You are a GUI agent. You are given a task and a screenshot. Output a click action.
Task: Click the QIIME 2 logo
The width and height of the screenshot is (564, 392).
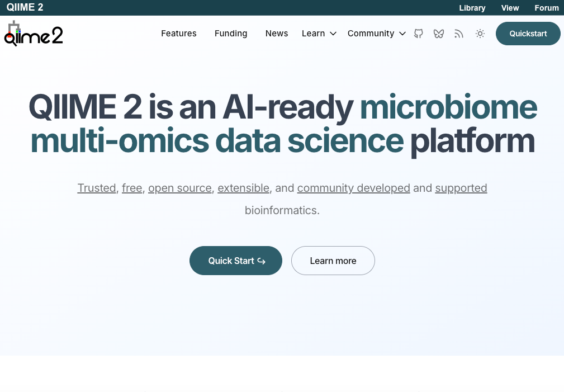pyautogui.click(x=34, y=34)
